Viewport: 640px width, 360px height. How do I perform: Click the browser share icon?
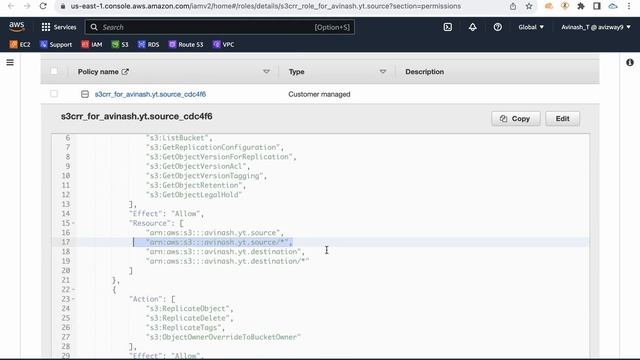(513, 6)
